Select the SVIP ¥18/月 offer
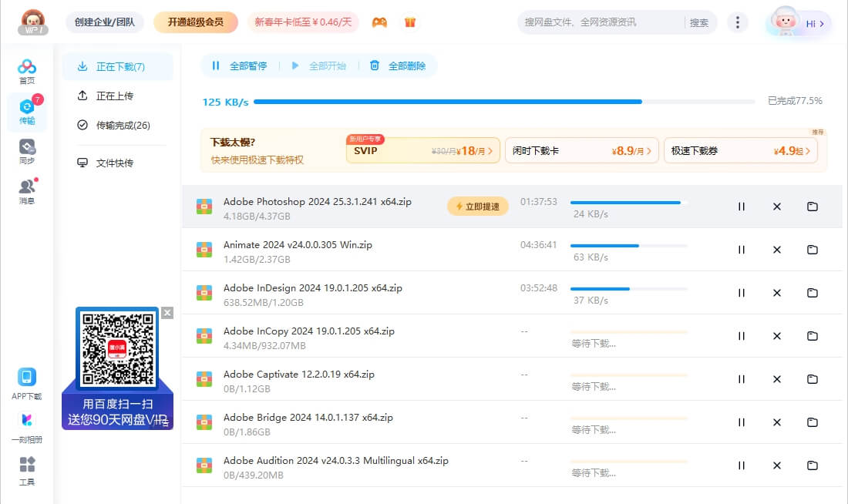Viewport: 848px width, 504px height. click(422, 150)
